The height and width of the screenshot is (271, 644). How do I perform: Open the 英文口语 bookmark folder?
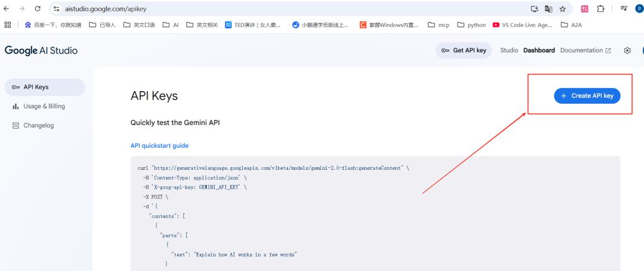pyautogui.click(x=139, y=25)
